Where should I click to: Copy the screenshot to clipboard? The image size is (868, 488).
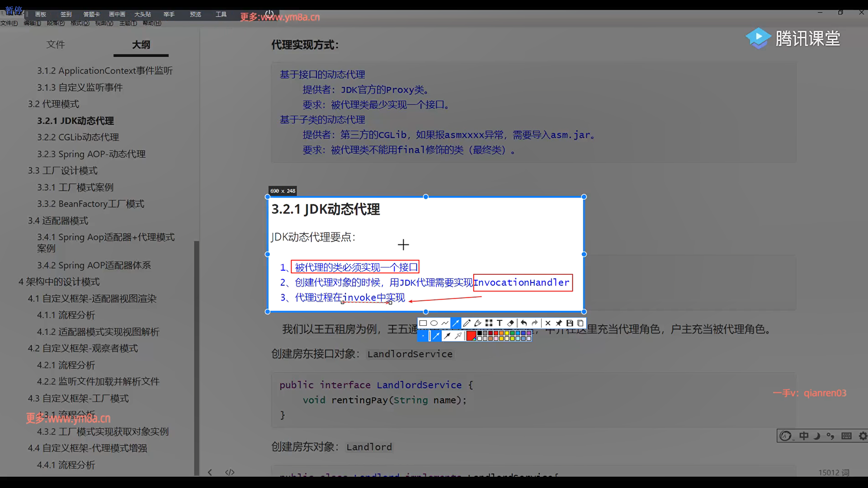click(580, 323)
